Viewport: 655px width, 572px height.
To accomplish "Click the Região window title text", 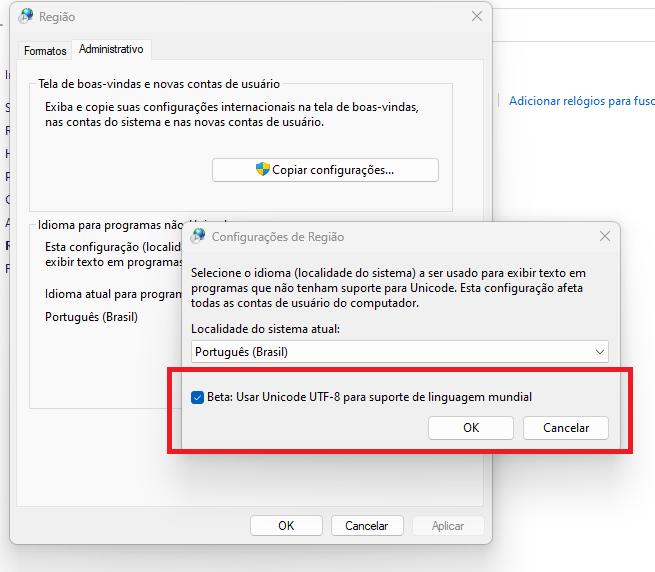I will [x=57, y=17].
